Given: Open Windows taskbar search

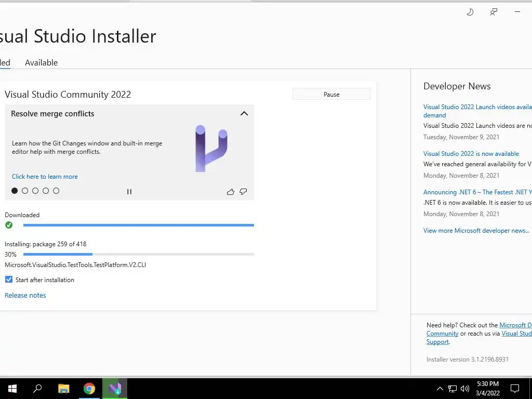Looking at the screenshot, I should click(x=37, y=389).
